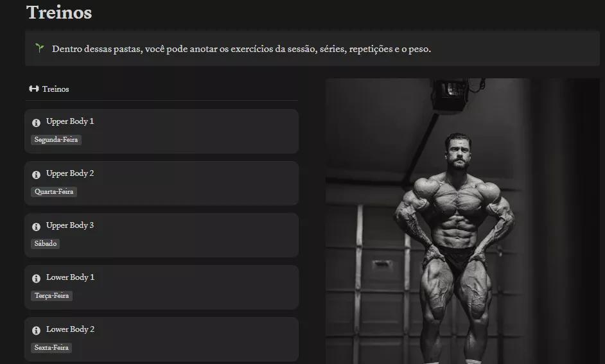Open the Lower Body 1 workout card

[x=161, y=287]
